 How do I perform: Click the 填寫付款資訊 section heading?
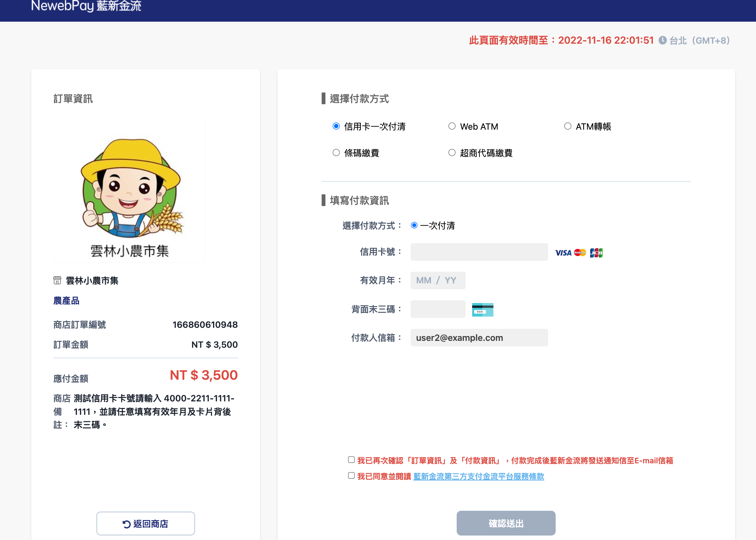coord(359,200)
